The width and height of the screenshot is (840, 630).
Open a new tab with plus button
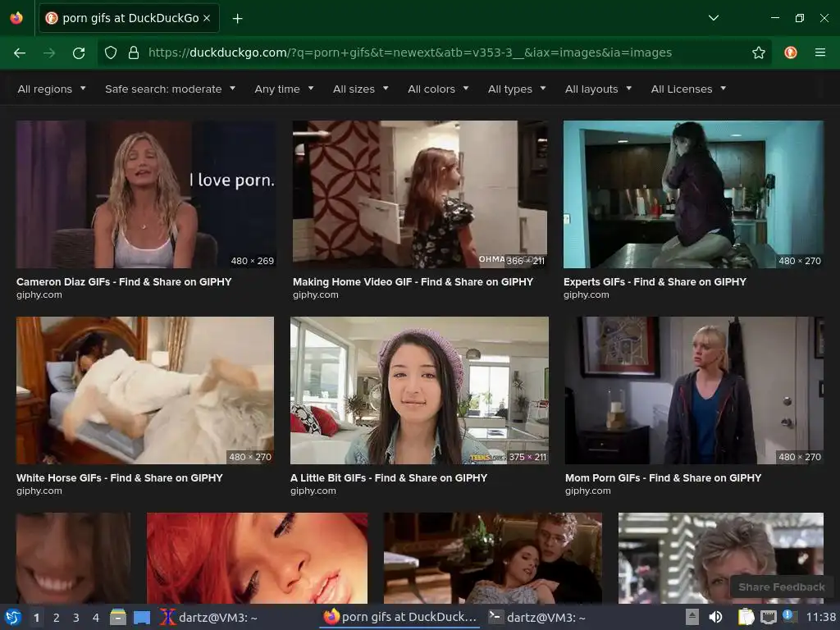237,18
